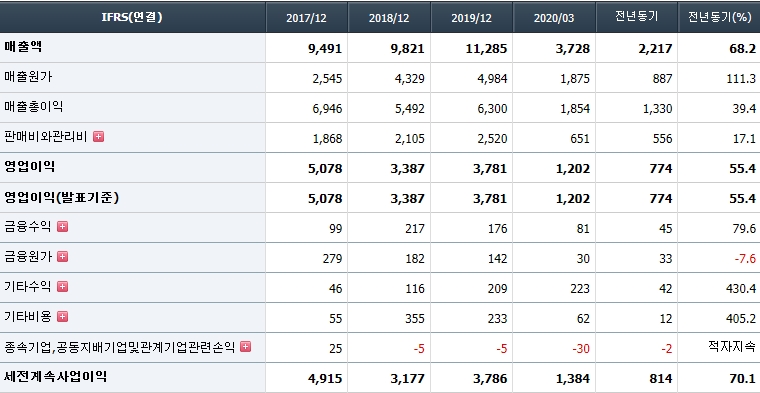
Task: Click the 전년동기 column header
Action: point(636,17)
